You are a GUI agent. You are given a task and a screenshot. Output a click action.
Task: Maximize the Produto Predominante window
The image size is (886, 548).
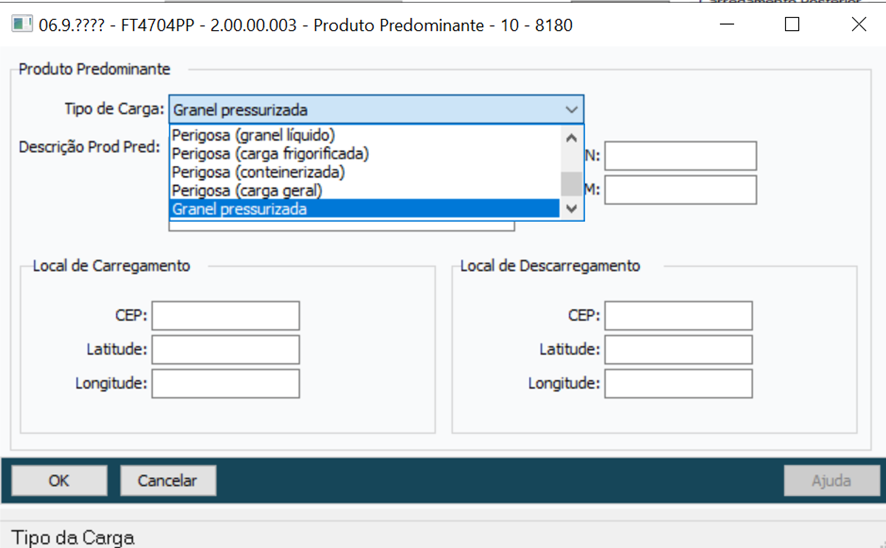point(792,25)
